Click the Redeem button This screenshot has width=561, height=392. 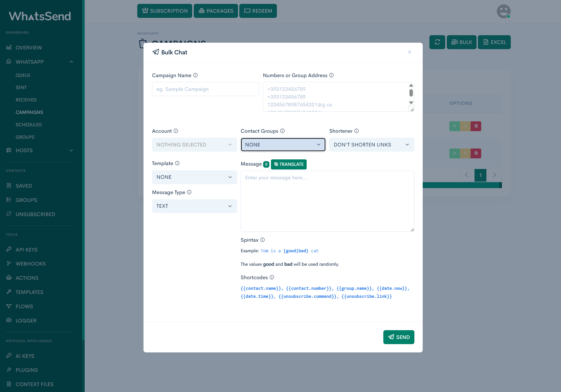click(258, 11)
